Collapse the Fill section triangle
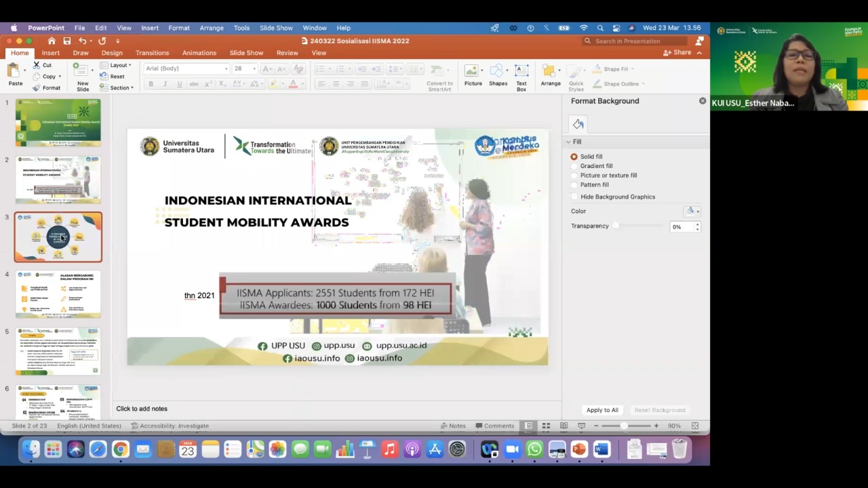The image size is (868, 488). coord(568,142)
